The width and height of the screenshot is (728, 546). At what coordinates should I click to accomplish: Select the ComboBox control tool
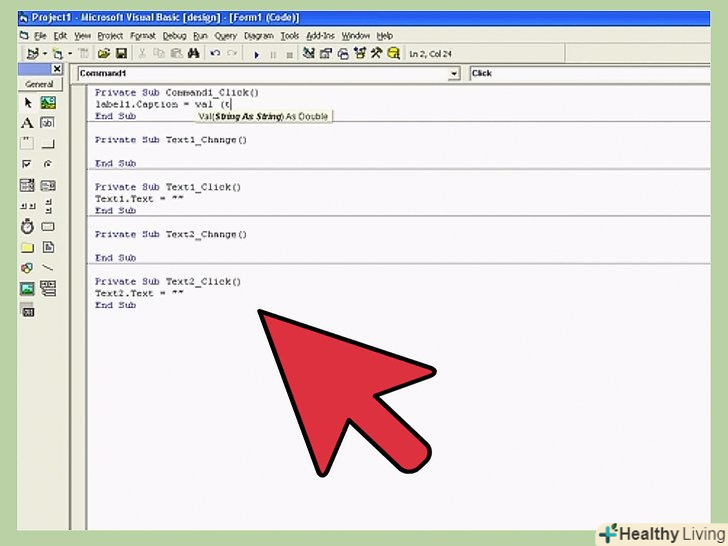(x=27, y=185)
